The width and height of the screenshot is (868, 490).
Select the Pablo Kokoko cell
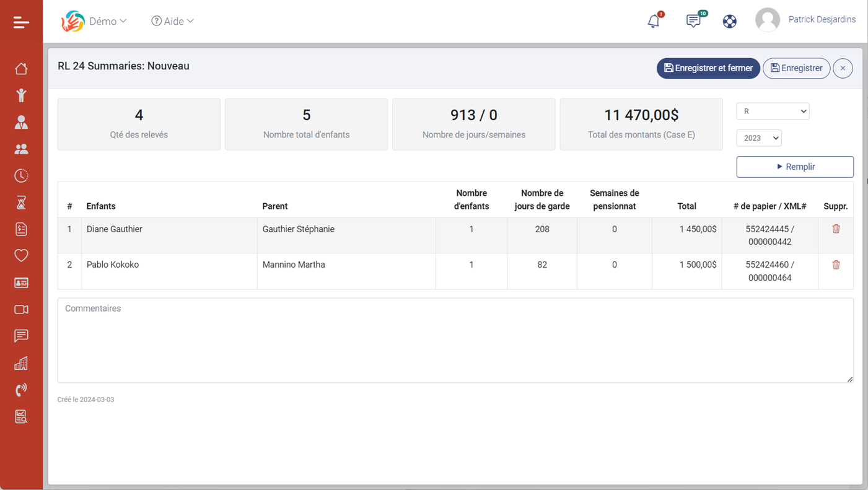point(169,271)
